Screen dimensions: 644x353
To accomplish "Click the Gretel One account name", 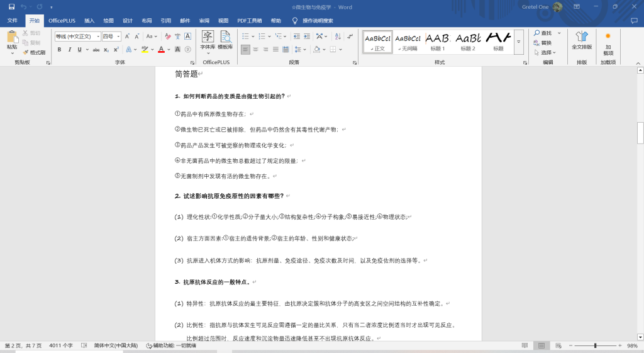I will 535,7.
